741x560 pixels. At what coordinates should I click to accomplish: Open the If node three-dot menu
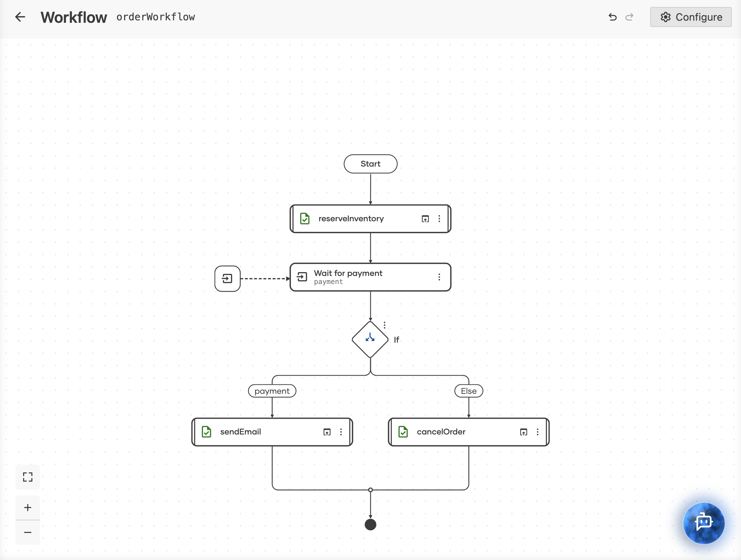click(385, 325)
